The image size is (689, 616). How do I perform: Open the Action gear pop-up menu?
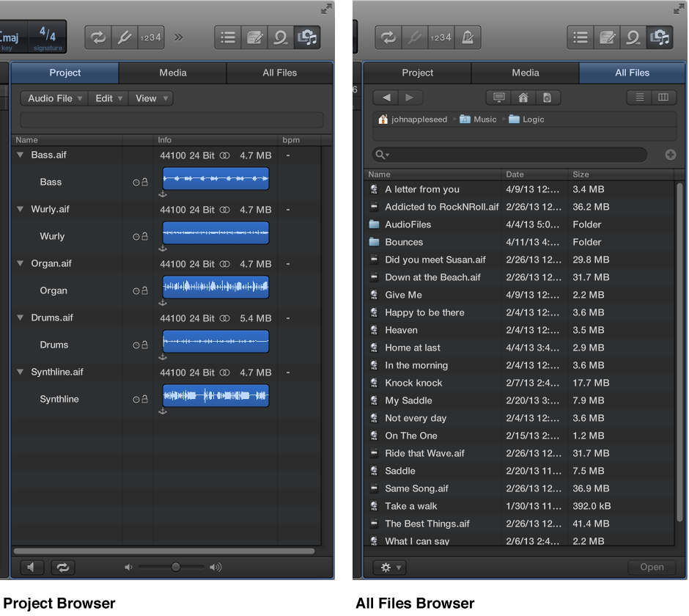click(388, 567)
